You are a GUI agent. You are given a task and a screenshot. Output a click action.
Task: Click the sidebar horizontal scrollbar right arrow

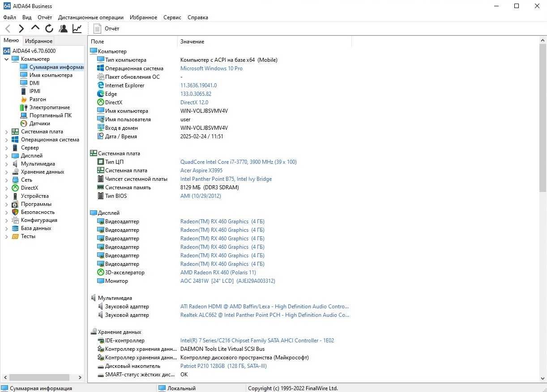(x=80, y=377)
